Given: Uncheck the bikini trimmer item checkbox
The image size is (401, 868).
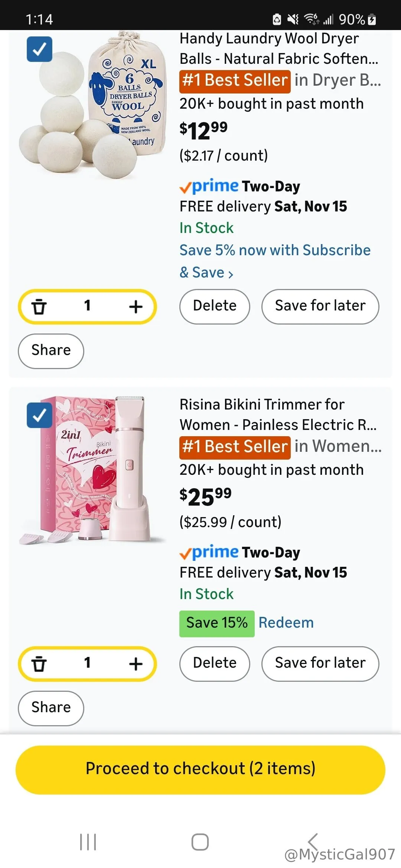Looking at the screenshot, I should tap(39, 415).
